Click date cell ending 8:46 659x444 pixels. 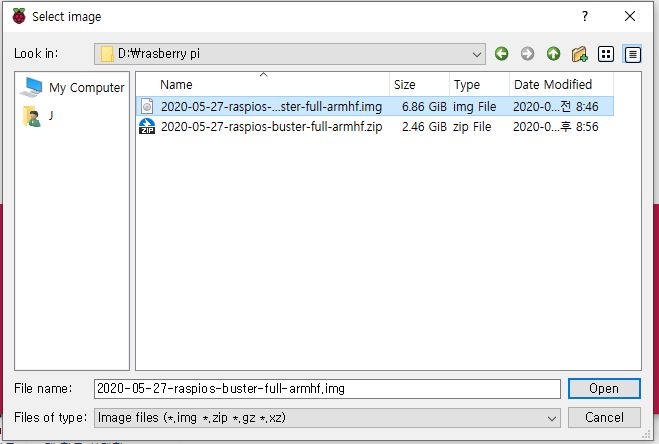tap(556, 107)
